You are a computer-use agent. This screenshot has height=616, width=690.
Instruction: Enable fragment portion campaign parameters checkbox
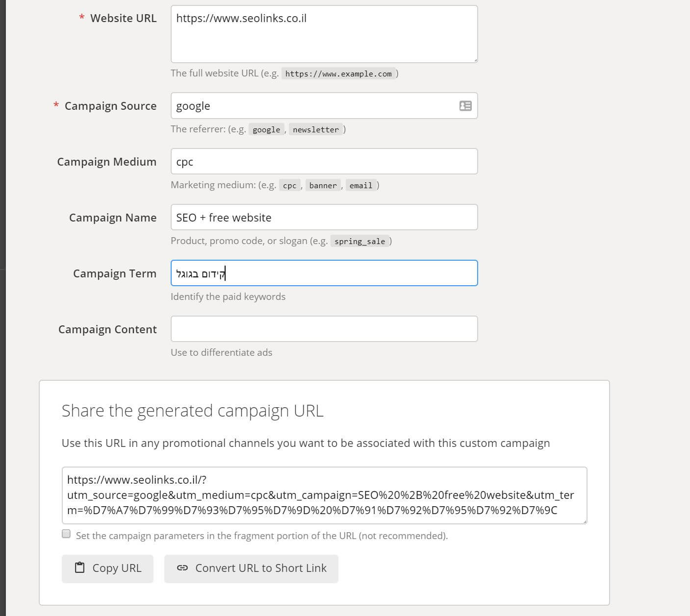[x=66, y=534]
